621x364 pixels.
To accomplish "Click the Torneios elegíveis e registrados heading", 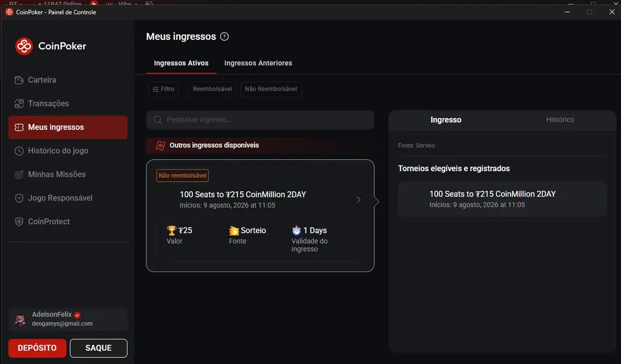I will pyautogui.click(x=454, y=169).
